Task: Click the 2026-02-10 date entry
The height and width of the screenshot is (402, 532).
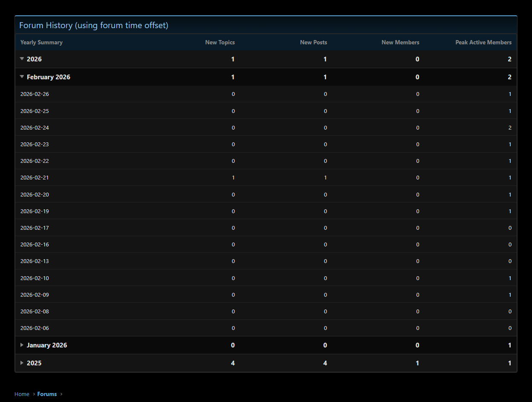Action: pos(35,278)
